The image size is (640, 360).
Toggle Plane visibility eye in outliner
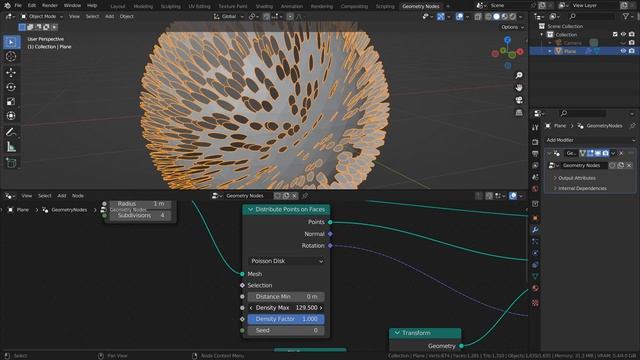[623, 51]
